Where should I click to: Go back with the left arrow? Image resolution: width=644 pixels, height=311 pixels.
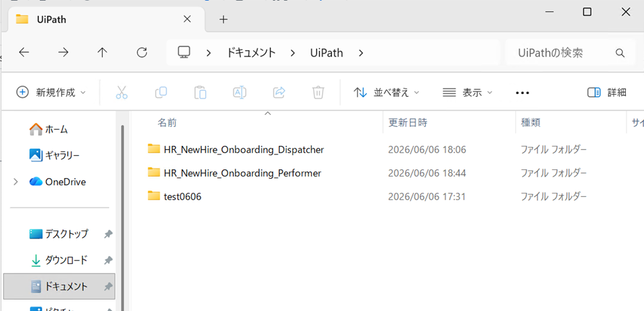coord(24,52)
